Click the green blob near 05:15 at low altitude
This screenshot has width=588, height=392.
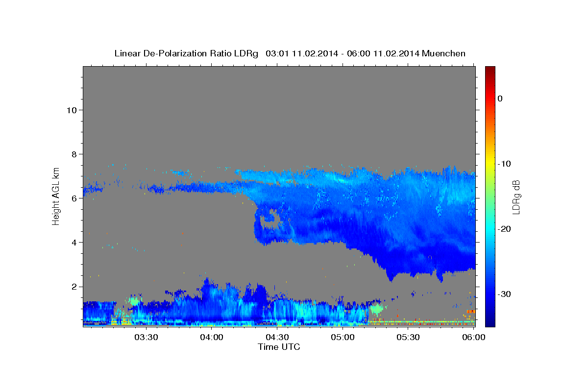(376, 309)
